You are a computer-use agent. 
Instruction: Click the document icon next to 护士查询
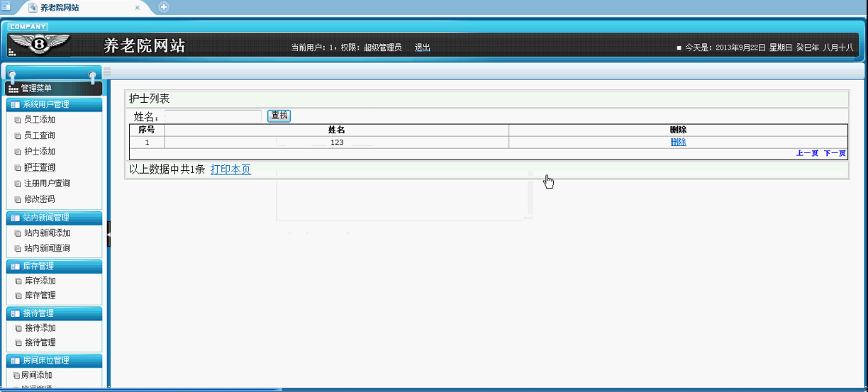tap(18, 168)
